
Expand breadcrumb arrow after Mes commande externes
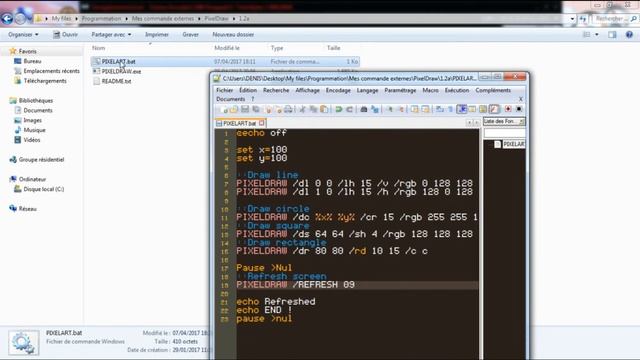pyautogui.click(x=199, y=19)
